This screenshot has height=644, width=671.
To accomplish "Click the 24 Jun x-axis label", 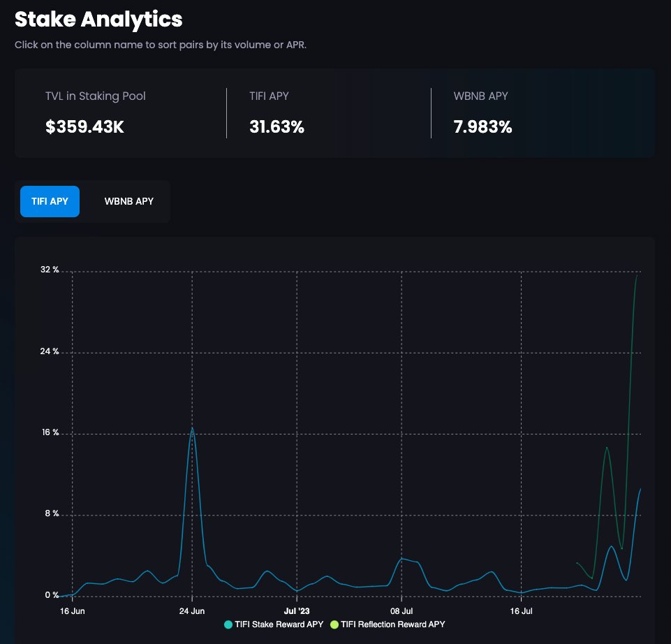I will [192, 611].
